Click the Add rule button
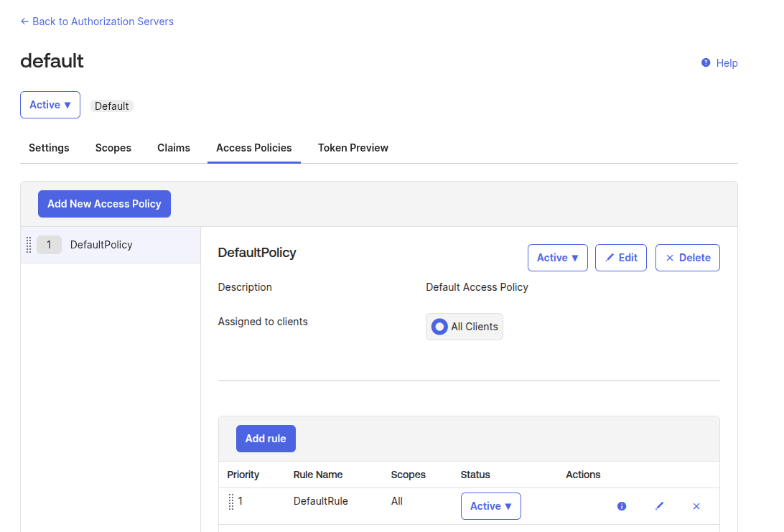 [266, 439]
